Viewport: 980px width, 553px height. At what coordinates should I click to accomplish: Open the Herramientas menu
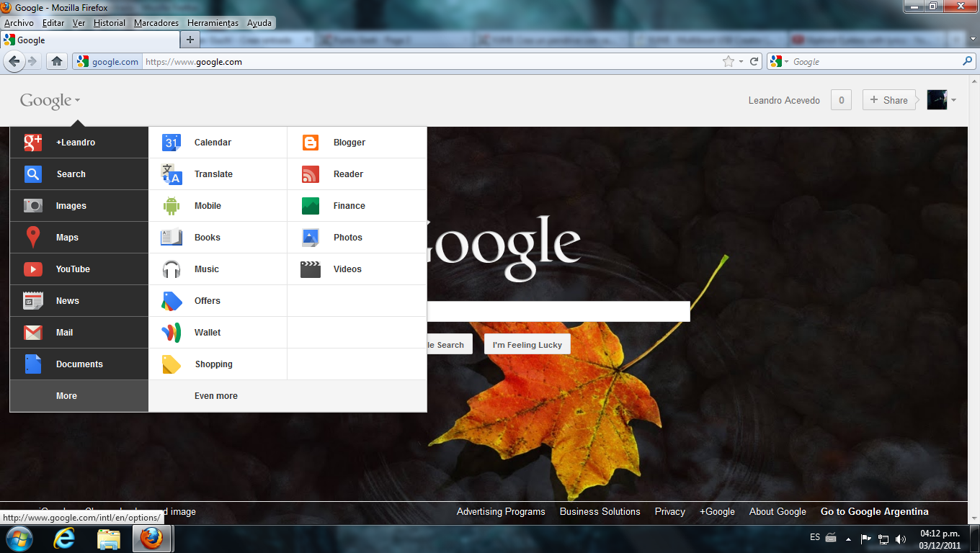(213, 23)
